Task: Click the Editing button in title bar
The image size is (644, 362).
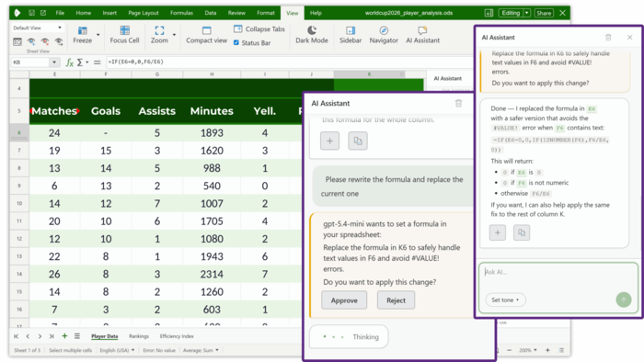Action: tap(511, 13)
